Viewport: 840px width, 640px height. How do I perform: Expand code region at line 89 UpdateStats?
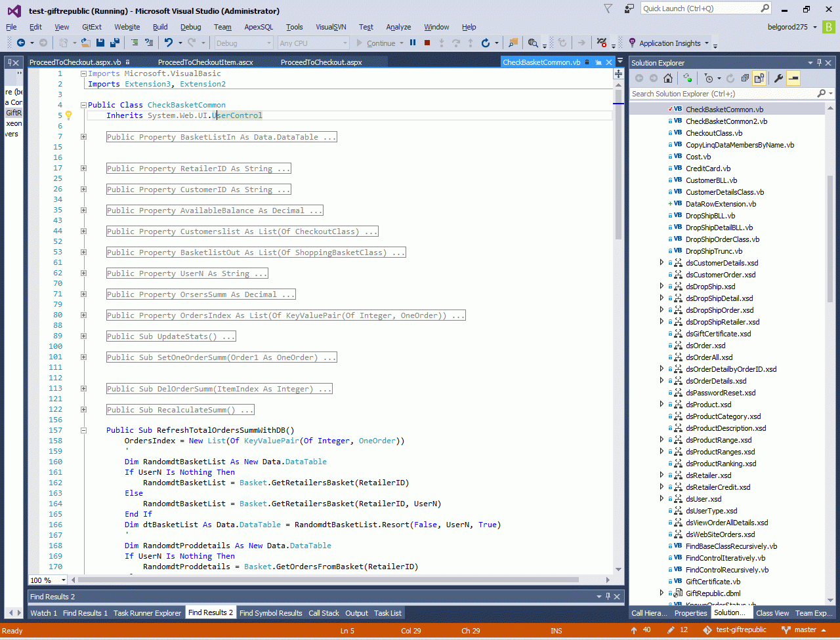(83, 336)
